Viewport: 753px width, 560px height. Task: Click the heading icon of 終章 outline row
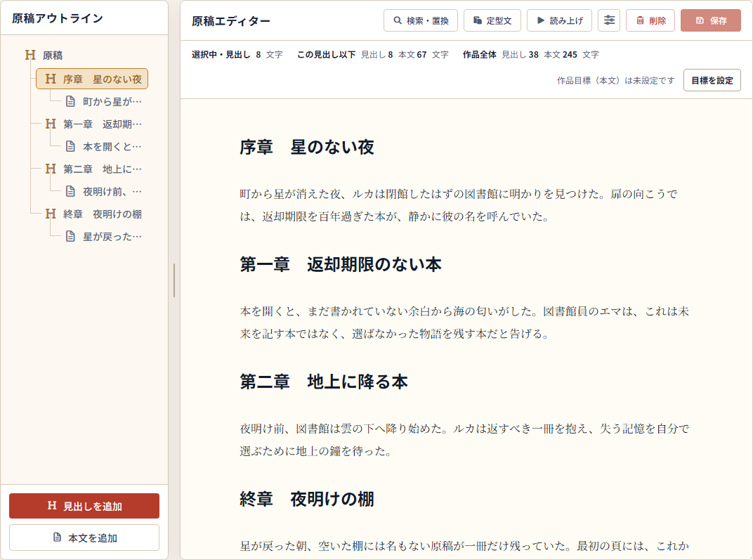51,214
